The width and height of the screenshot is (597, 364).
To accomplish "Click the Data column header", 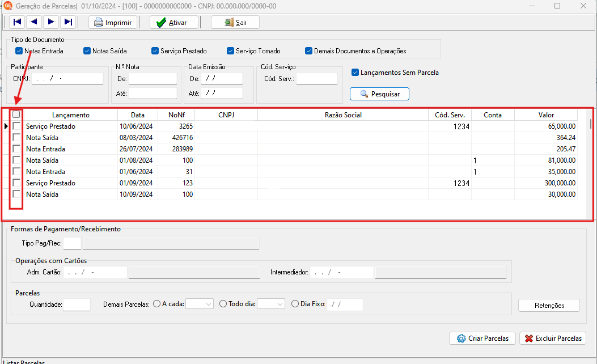I will coord(138,115).
